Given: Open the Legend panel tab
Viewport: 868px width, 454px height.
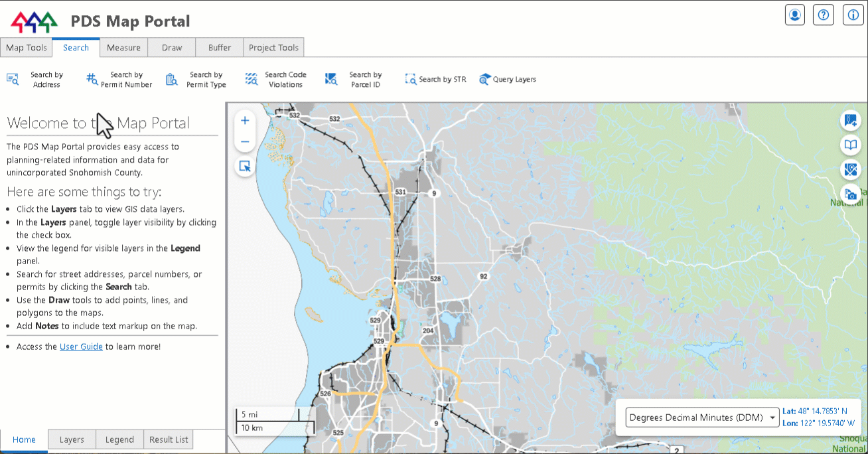Looking at the screenshot, I should tap(119, 439).
